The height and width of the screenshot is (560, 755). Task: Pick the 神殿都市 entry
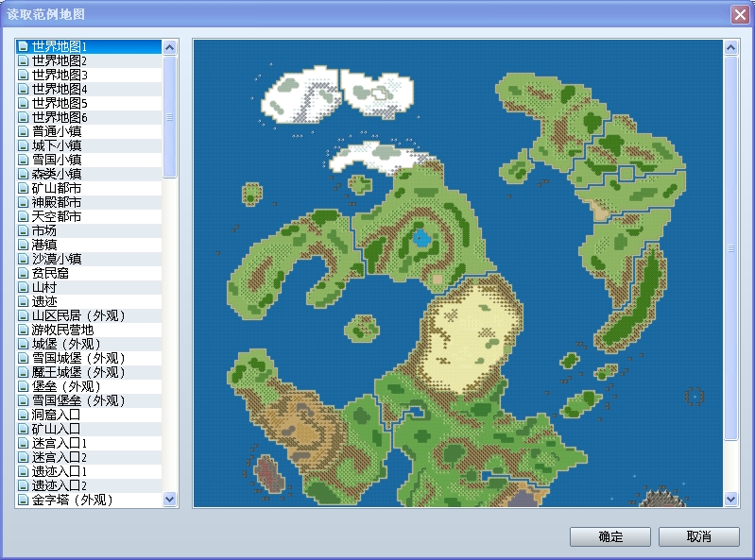tap(89, 202)
